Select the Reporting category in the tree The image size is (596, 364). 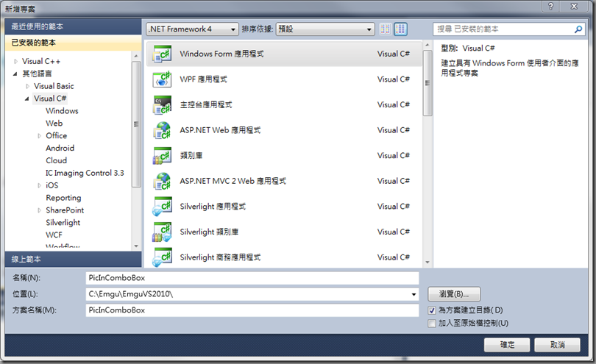click(63, 198)
